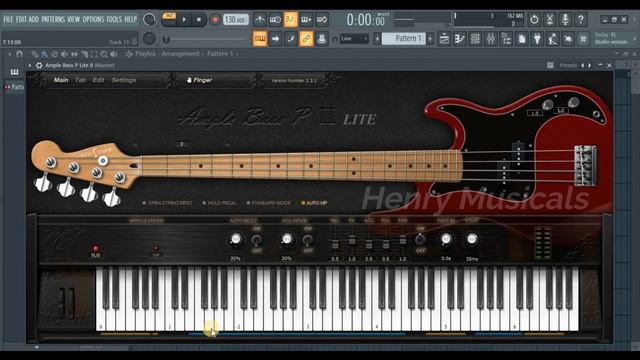The height and width of the screenshot is (360, 640).
Task: Open the Piano roll view icon
Action: (x=460, y=39)
